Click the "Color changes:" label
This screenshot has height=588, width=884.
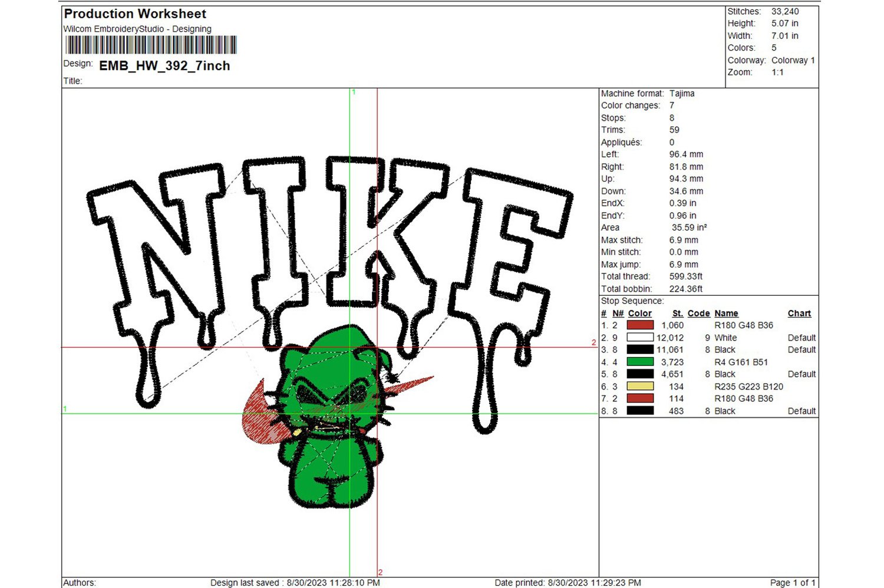coord(631,105)
